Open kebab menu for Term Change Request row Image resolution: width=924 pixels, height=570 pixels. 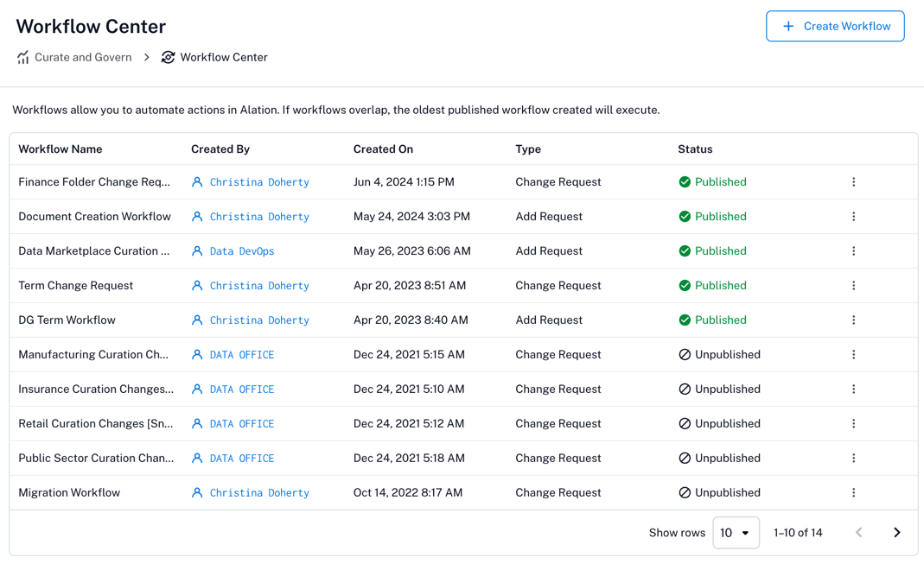tap(853, 286)
